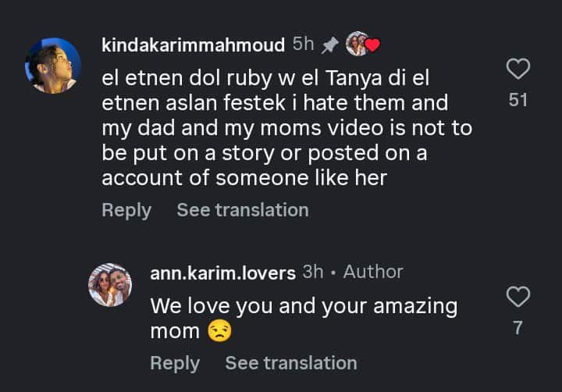Click the sad emoji in the reply
The width and height of the screenshot is (562, 392).
[x=220, y=331]
